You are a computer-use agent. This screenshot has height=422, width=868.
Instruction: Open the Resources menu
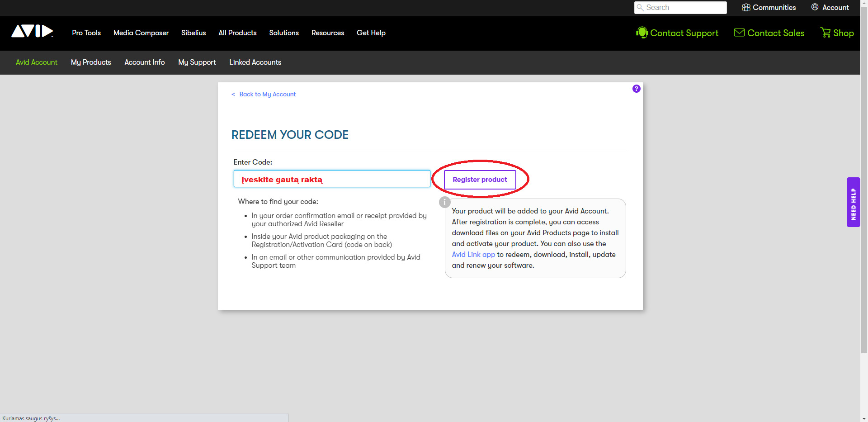pyautogui.click(x=328, y=33)
